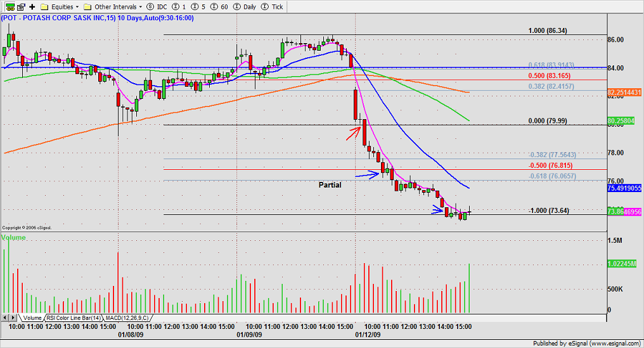Viewport: 644px width, 348px height.
Task: Click the green symbol link icon
Action: tap(10, 6)
